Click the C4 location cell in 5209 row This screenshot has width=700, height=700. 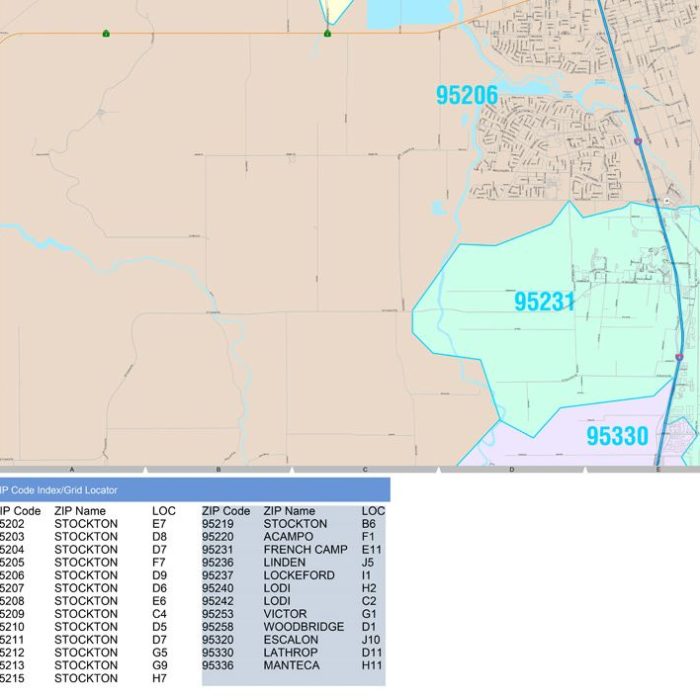tap(159, 614)
